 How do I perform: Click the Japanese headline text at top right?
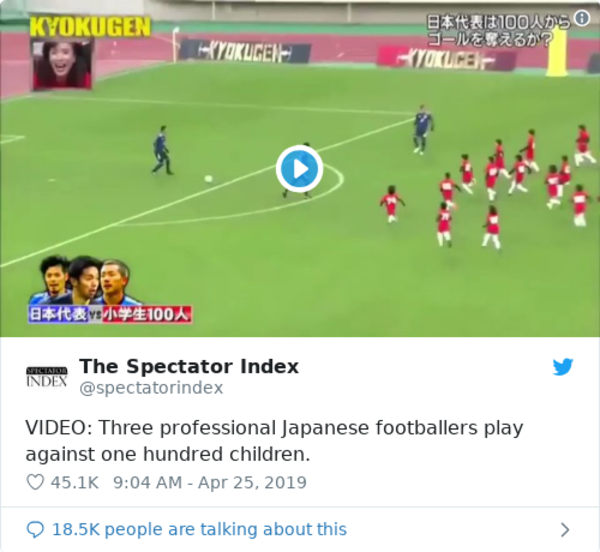(x=497, y=31)
